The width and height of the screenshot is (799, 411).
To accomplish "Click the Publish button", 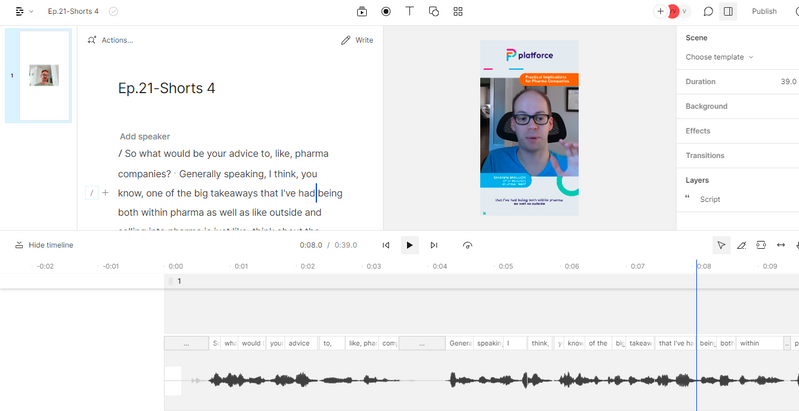I will point(764,11).
